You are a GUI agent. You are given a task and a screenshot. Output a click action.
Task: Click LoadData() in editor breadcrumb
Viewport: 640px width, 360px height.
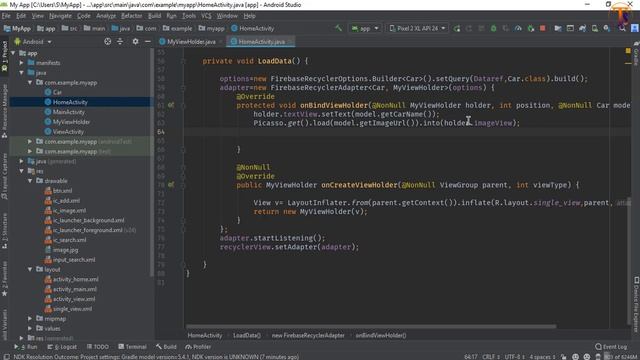coord(247,336)
